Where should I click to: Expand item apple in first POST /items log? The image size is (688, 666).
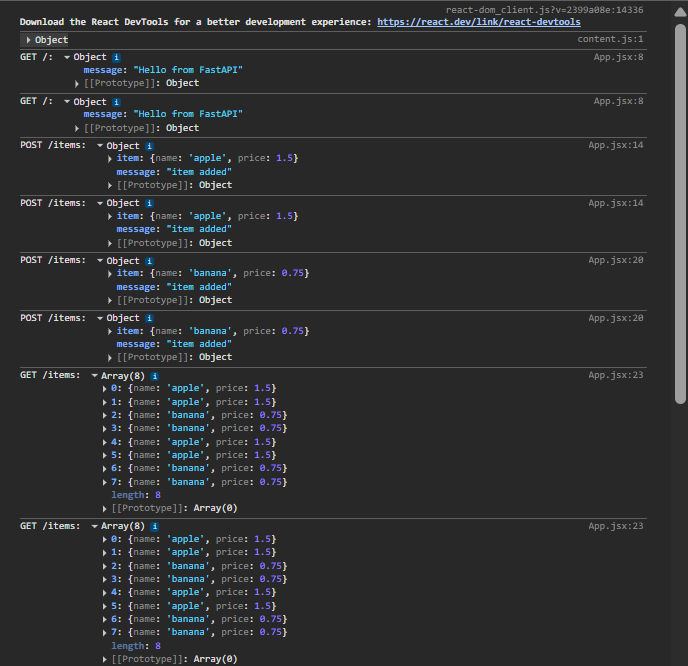pos(110,159)
